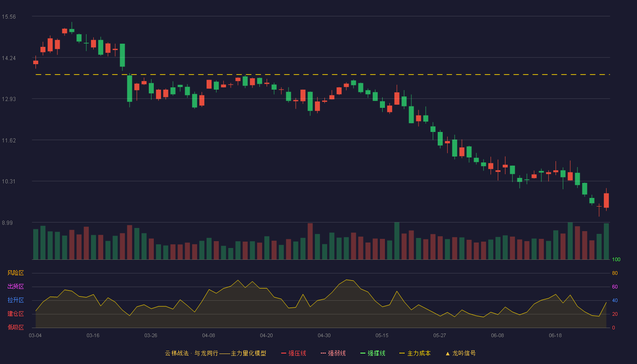Click the 15.56 price axis label
Screen dimensions: 637x364
point(9,17)
